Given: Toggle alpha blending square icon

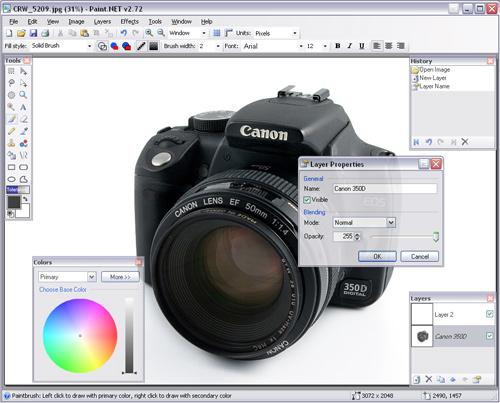Looking at the screenshot, I should coord(153,46).
